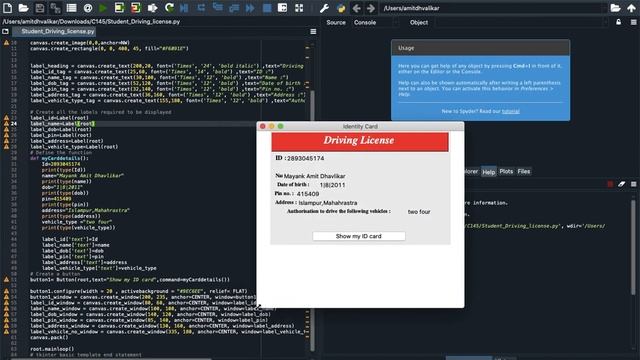The height and width of the screenshot is (360, 640).
Task: Click the working directory path field
Action: click(493, 8)
